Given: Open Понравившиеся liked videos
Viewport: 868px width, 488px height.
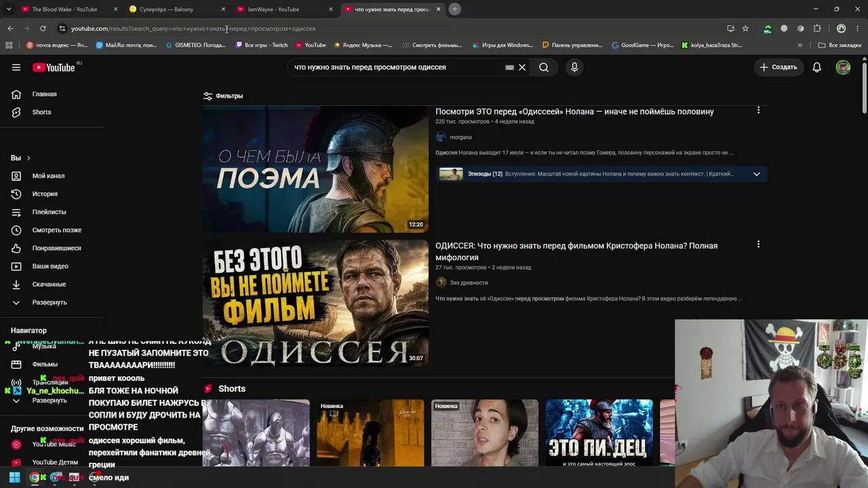Looking at the screenshot, I should [x=56, y=248].
